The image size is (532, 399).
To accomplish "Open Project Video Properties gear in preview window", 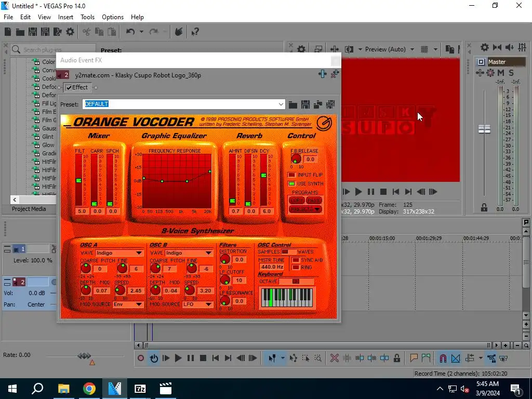I will pos(301,49).
